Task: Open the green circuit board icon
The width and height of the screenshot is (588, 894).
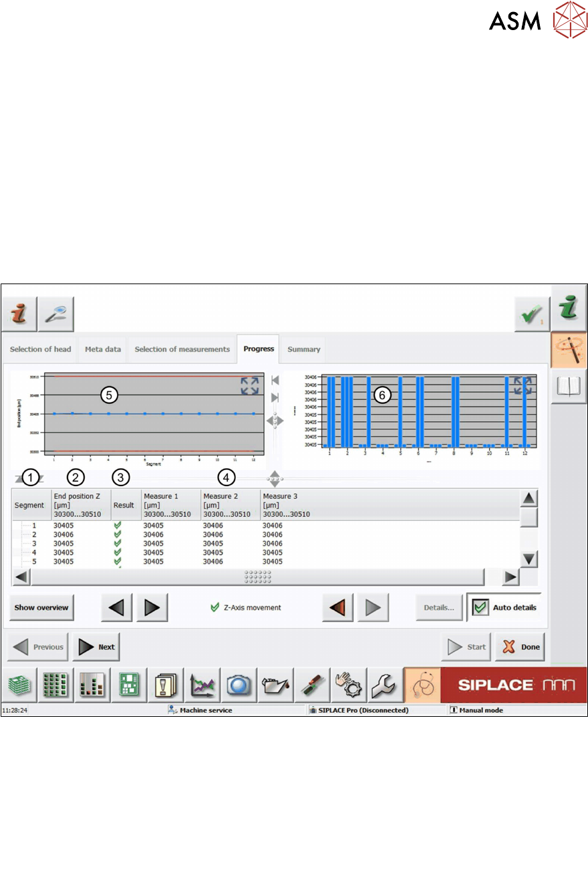Action: (x=128, y=685)
